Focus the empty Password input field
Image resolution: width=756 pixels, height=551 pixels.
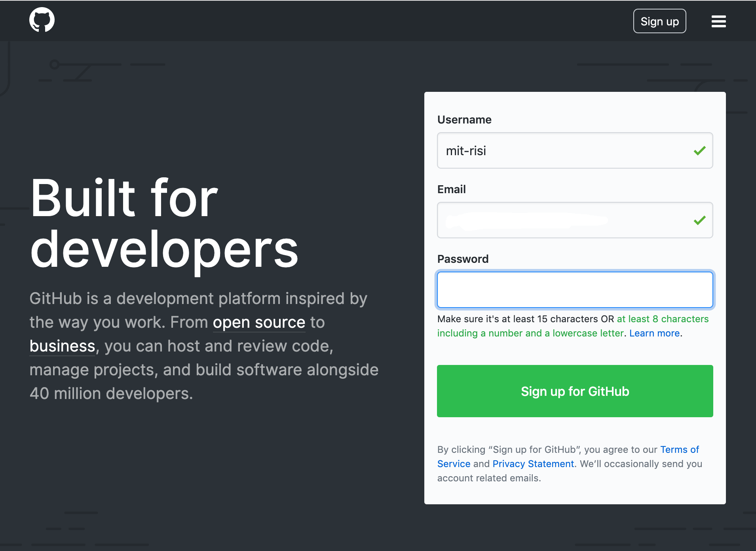(x=574, y=290)
